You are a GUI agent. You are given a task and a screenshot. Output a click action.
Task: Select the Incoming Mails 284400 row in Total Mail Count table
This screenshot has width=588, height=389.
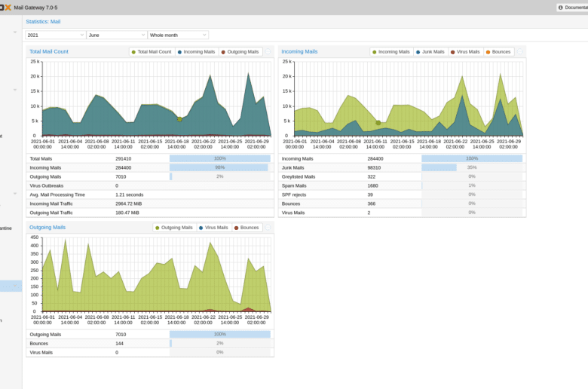pos(150,167)
